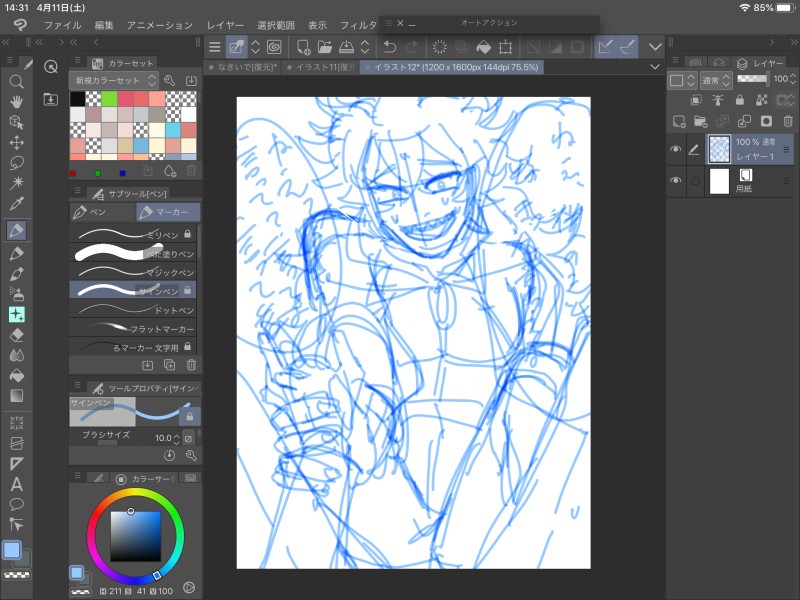Open the palette color dropdown in layer panel

(682, 80)
